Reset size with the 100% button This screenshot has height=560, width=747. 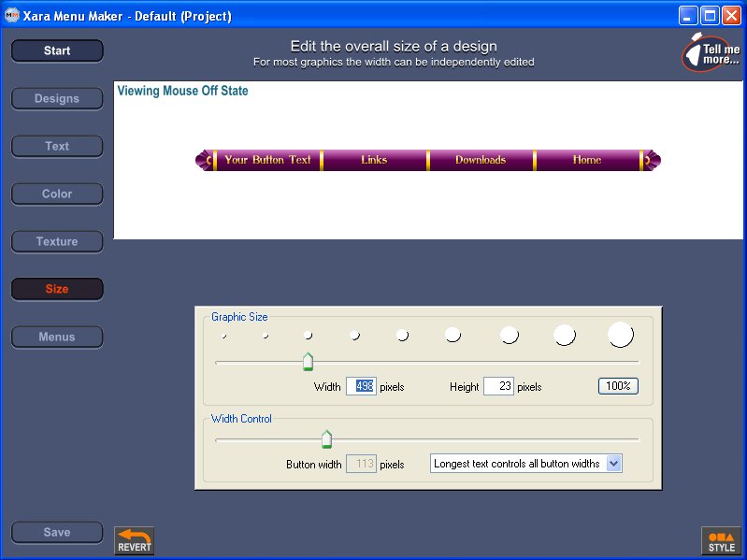pos(618,386)
